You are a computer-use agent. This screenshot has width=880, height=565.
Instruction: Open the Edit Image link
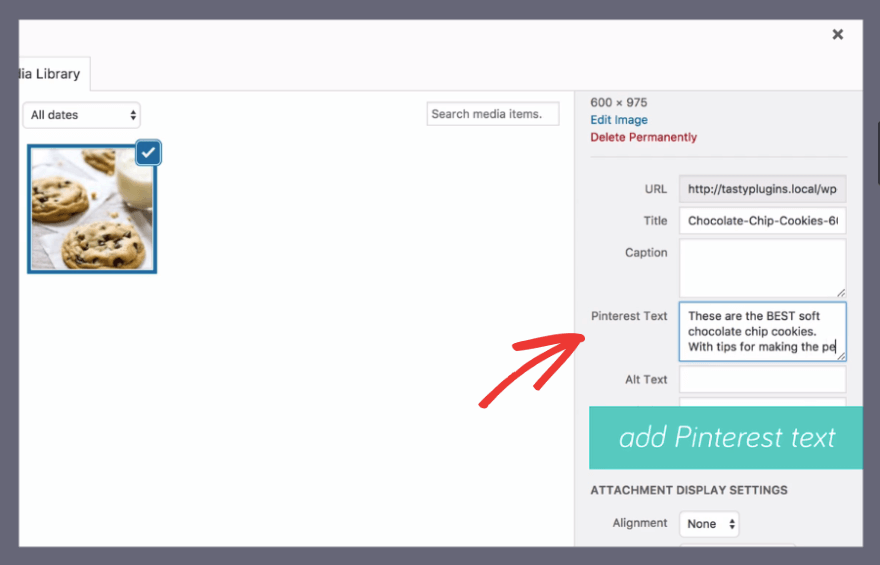pos(618,120)
